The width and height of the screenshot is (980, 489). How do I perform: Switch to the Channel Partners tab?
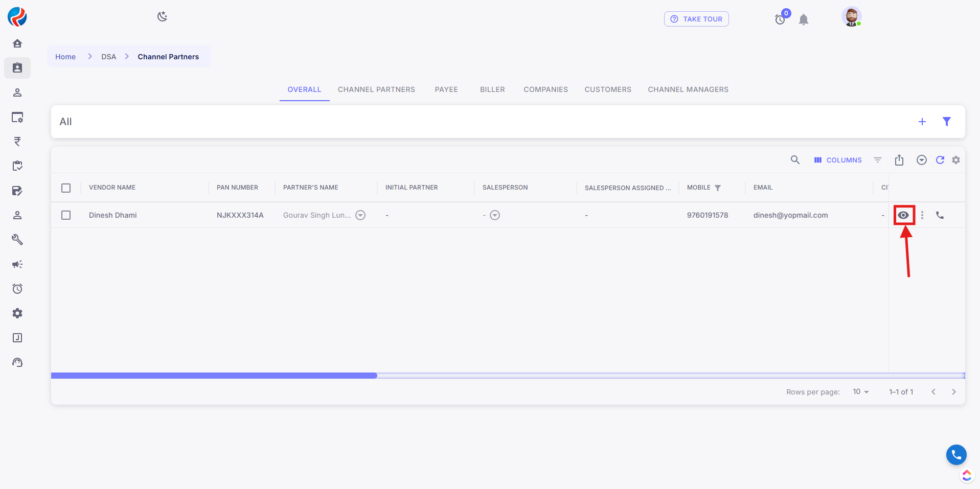click(376, 89)
